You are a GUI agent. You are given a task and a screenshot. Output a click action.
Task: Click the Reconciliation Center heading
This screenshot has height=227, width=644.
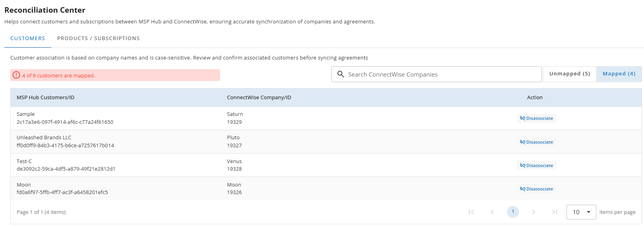click(x=45, y=10)
